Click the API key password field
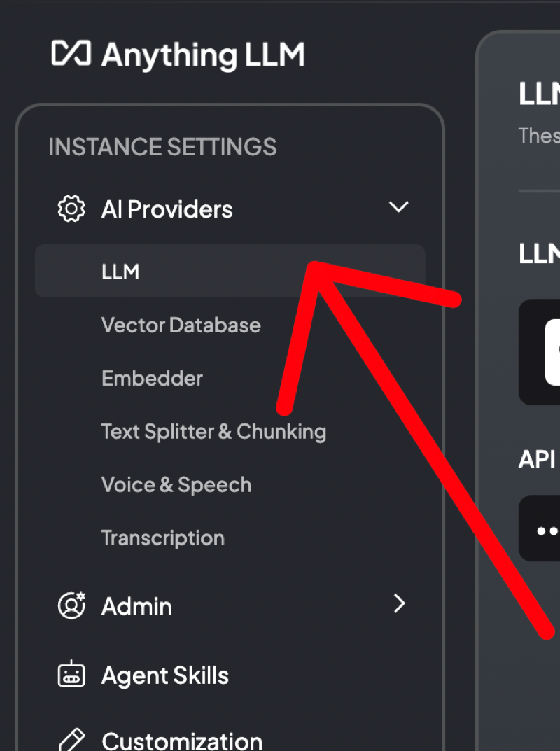 540,528
